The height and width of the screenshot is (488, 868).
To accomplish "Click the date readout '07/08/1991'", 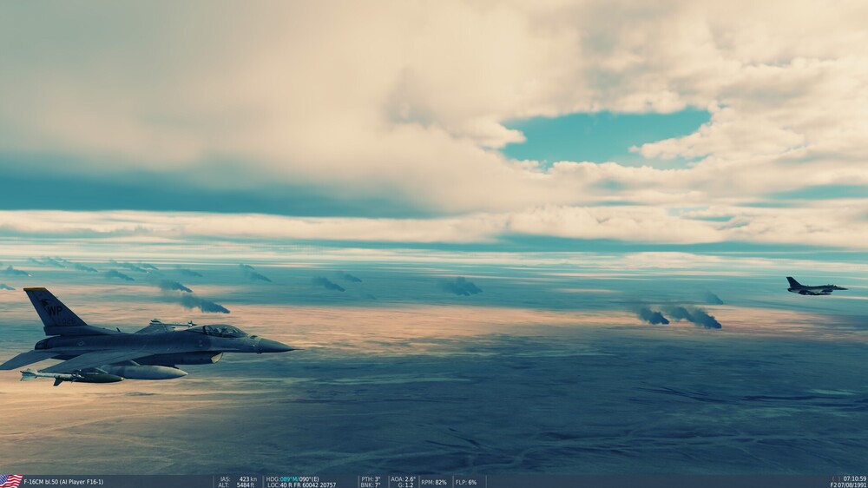I will 852,485.
